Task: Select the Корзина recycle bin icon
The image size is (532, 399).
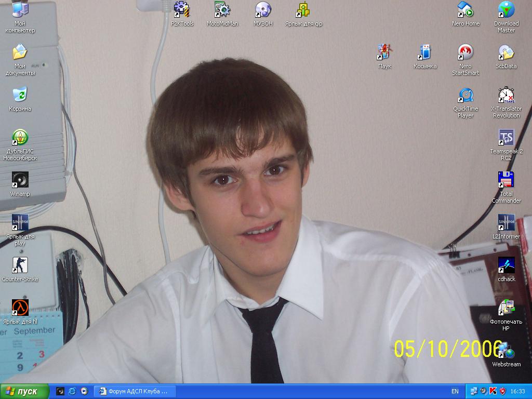Action: pos(20,95)
